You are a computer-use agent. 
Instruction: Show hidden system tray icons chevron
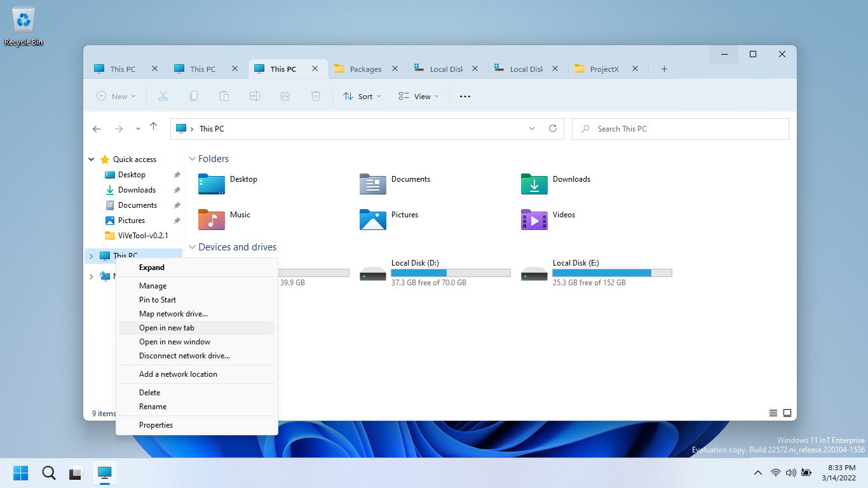coord(757,473)
